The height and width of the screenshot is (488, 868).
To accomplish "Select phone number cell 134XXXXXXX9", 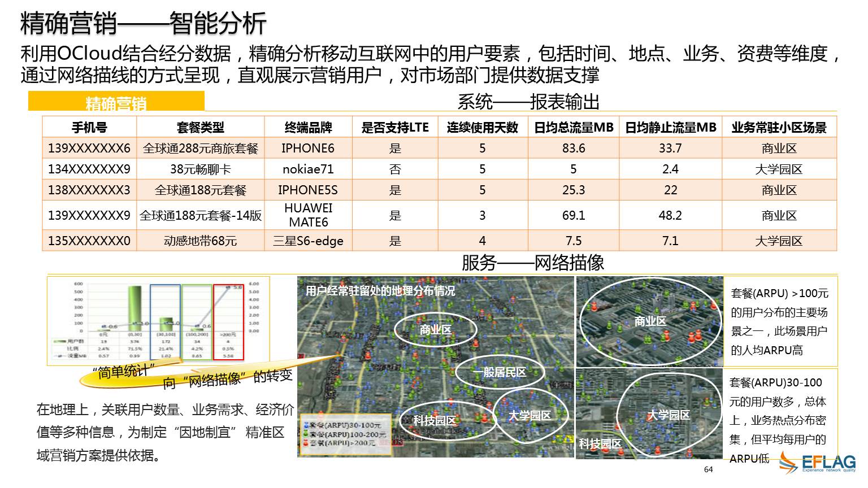I will pos(89,169).
